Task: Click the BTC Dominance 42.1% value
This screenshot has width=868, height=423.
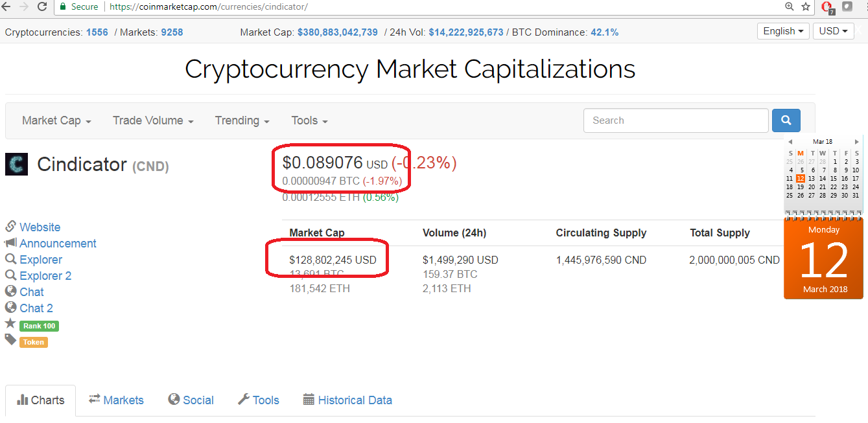Action: (x=604, y=32)
